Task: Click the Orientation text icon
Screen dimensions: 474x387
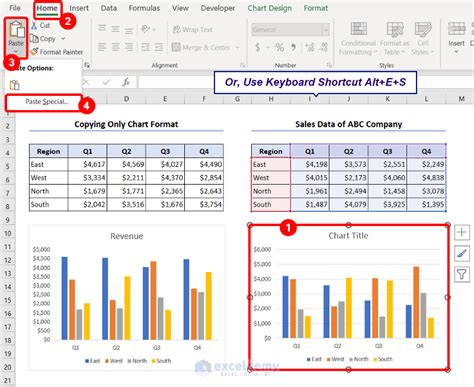Action: [x=145, y=29]
